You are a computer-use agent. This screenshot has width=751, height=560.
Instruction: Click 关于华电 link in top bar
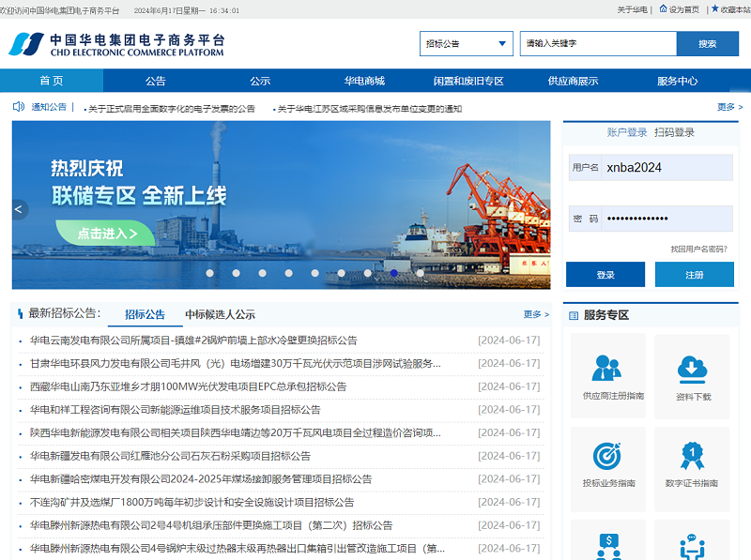tap(632, 9)
